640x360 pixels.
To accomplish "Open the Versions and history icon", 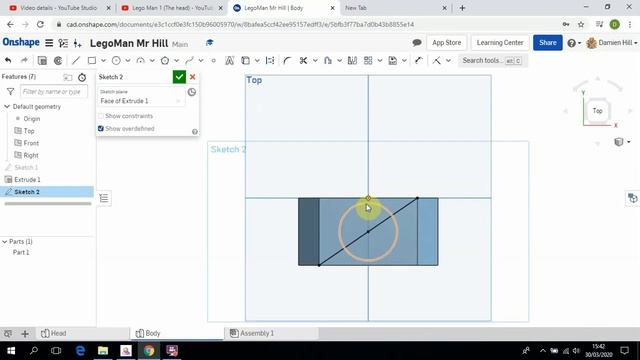I will 63,43.
